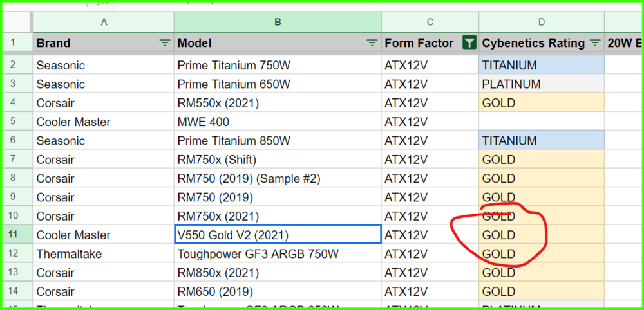Select column D header
The width and height of the screenshot is (644, 310).
tap(542, 22)
